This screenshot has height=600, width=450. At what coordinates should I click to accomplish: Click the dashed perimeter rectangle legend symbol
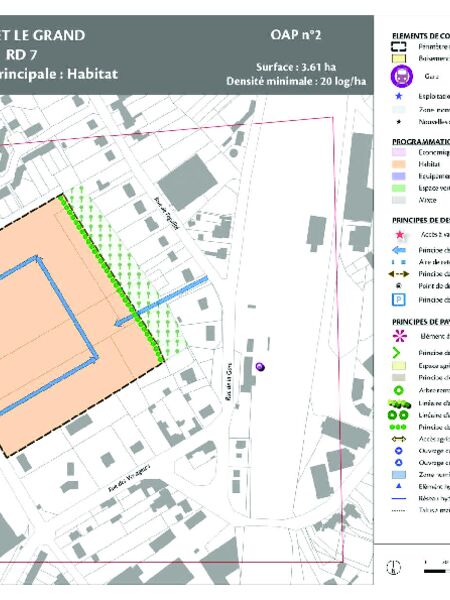pos(398,47)
